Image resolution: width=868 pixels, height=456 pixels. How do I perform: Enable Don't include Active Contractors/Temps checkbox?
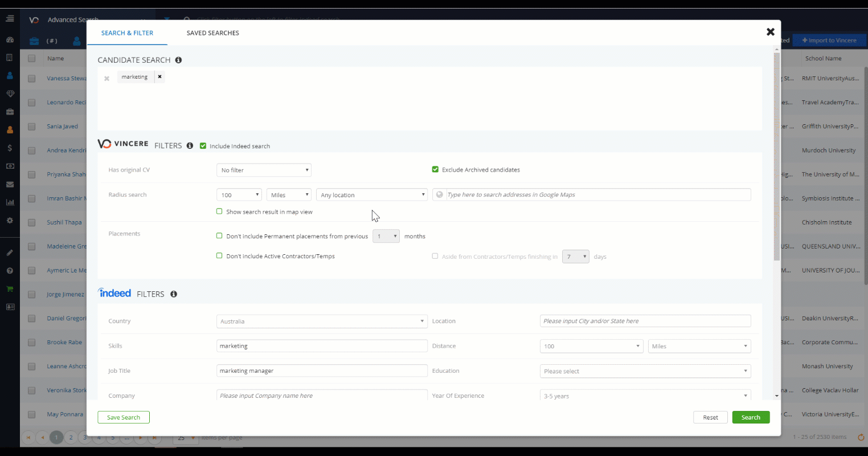pyautogui.click(x=219, y=256)
